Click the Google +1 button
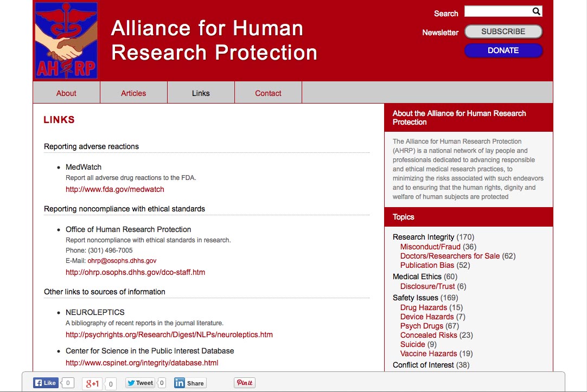Viewport: 587px width, 392px height. pos(92,383)
